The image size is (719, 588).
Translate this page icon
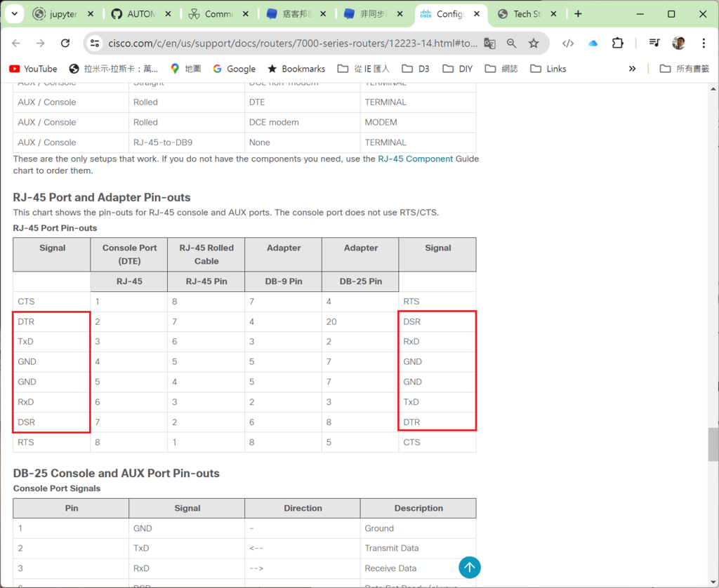pos(489,43)
